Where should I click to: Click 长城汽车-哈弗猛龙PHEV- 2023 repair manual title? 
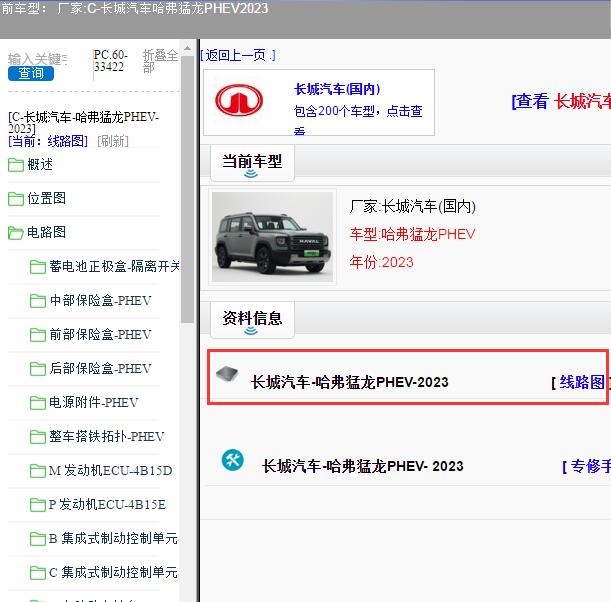(x=362, y=466)
